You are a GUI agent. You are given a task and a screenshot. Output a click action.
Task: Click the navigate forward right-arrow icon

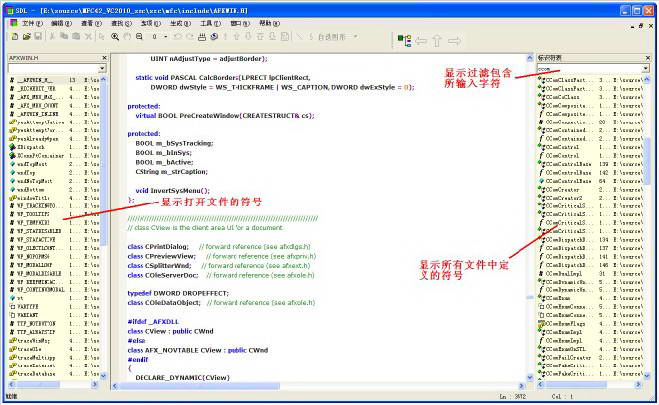click(x=454, y=41)
